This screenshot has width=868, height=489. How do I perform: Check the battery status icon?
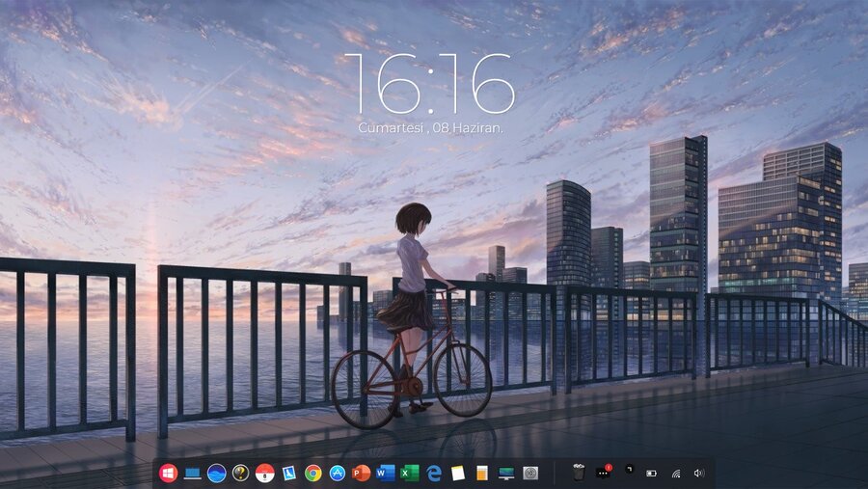pyautogui.click(x=652, y=474)
